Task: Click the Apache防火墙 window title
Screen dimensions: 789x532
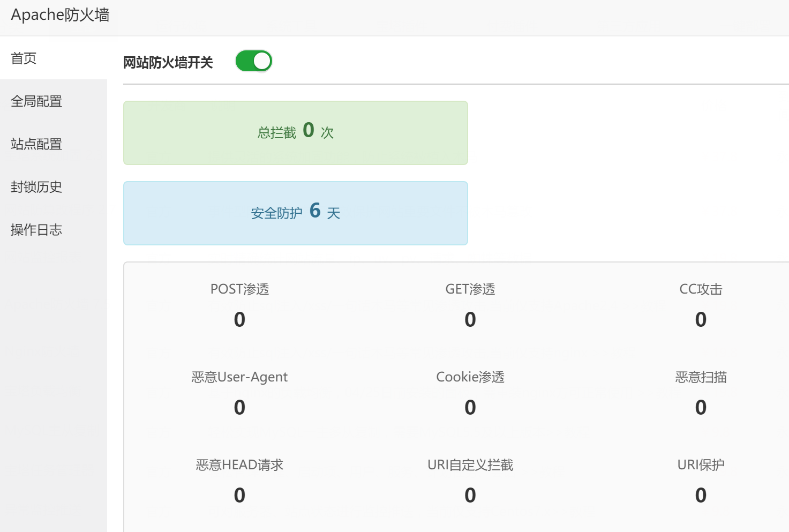Action: point(60,15)
